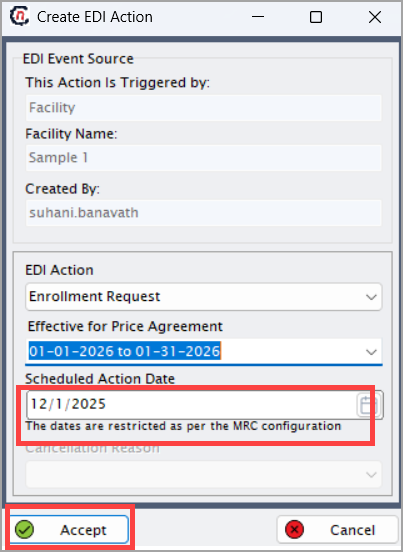Expand the Effective for Price Agreement chevron
Image resolution: width=403 pixels, height=552 pixels.
[x=371, y=352]
